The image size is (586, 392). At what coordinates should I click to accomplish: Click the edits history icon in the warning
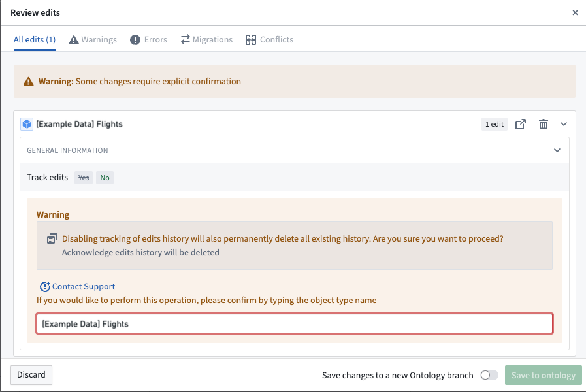(x=52, y=238)
